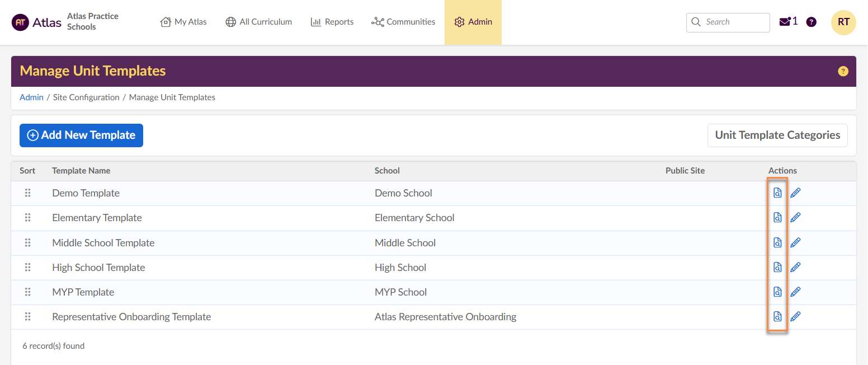Follow the Admin breadcrumb link
Image resolution: width=868 pixels, height=365 pixels.
coord(31,97)
